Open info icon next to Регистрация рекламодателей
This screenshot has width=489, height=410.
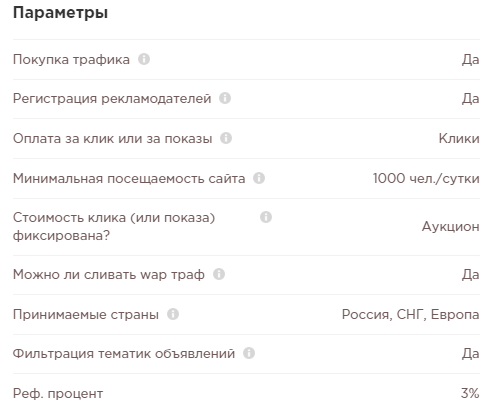click(225, 98)
